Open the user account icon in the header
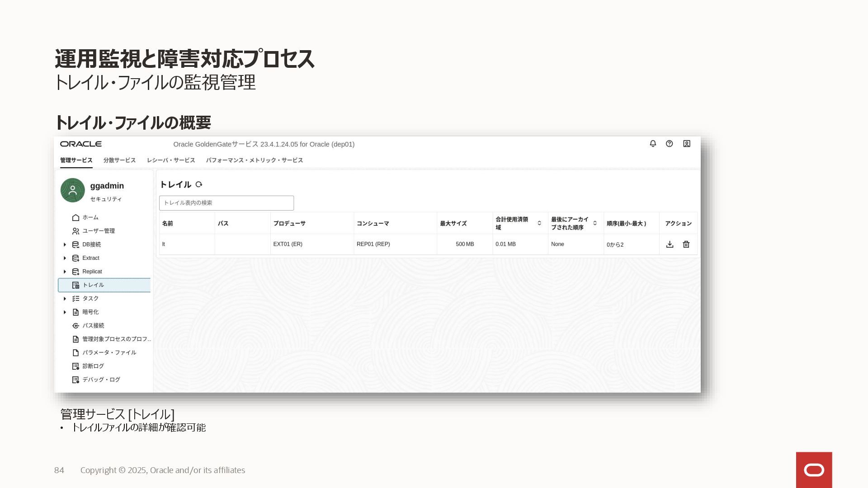Screen dimensions: 868x488 (687, 144)
